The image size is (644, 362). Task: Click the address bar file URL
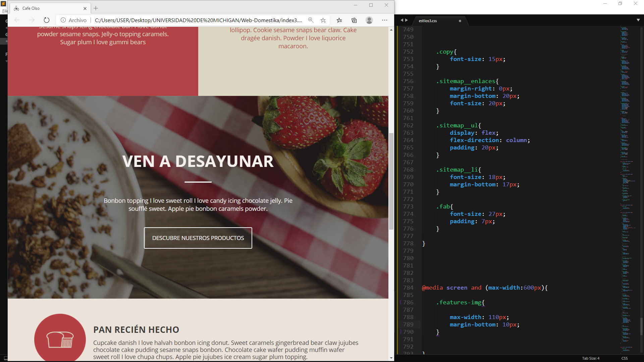(198, 20)
